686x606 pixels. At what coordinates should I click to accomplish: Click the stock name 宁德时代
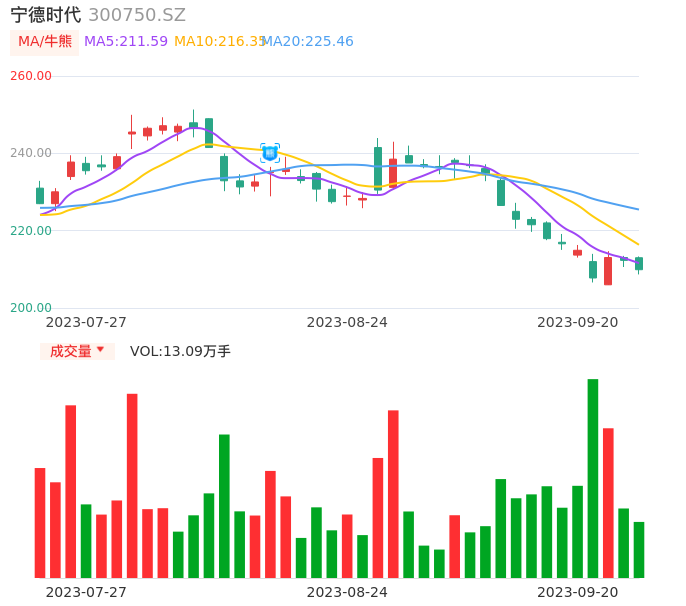46,15
